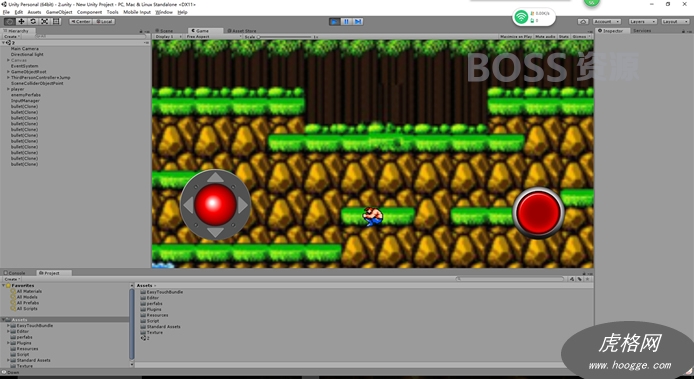
Task: Tap the joystick down arrow
Action: pos(216,232)
